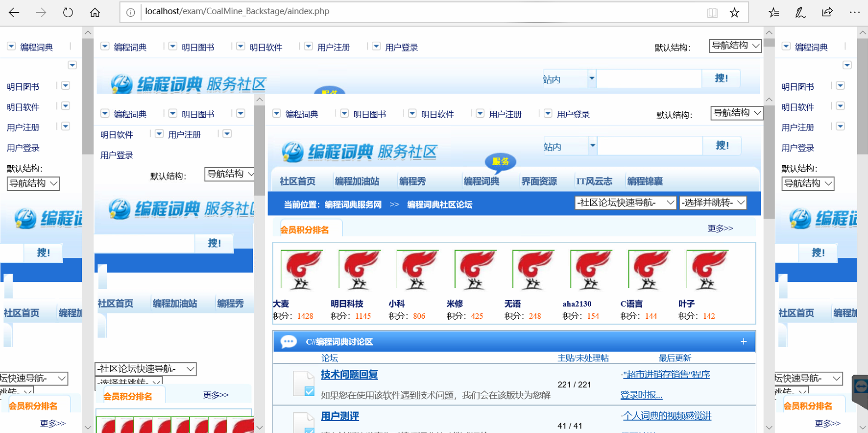Click 大麦's torch avatar in ranking
The image size is (868, 433).
tap(301, 269)
